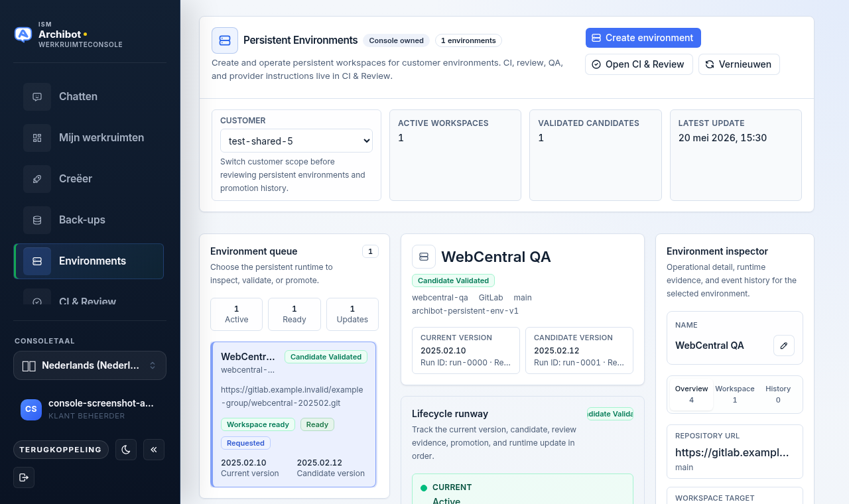Click the Console owned badge
849x504 pixels.
click(397, 40)
